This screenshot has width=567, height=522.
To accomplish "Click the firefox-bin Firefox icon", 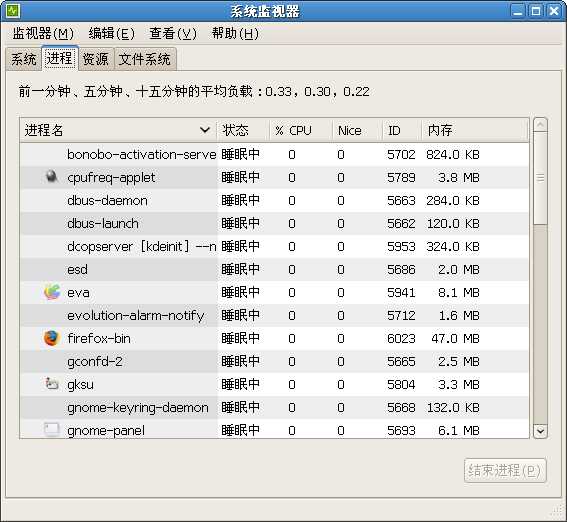I will click(51, 338).
